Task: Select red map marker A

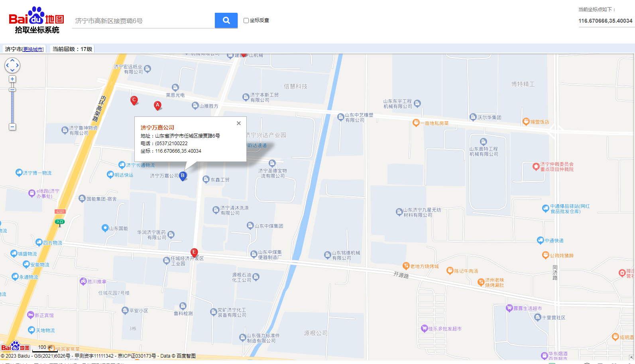Action: tap(157, 105)
